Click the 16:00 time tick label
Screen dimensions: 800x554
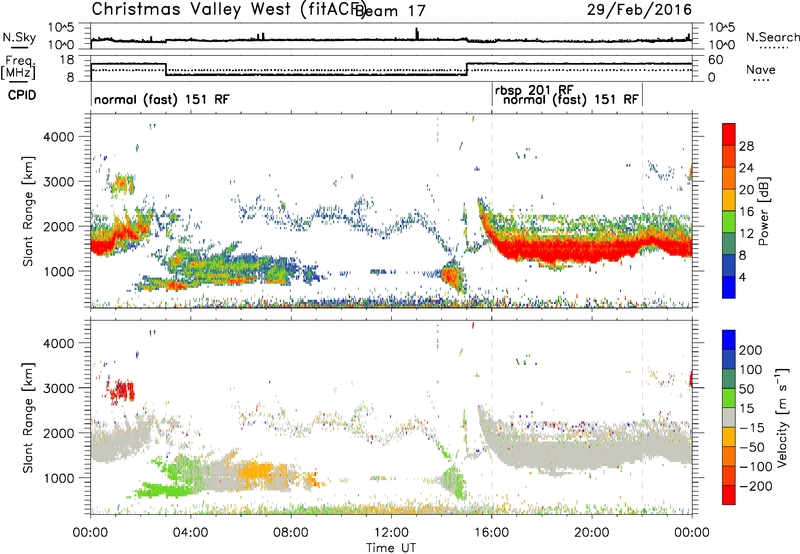pyautogui.click(x=491, y=533)
